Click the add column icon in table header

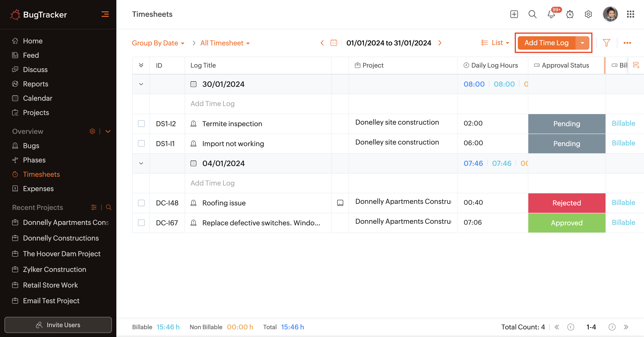pos(636,65)
